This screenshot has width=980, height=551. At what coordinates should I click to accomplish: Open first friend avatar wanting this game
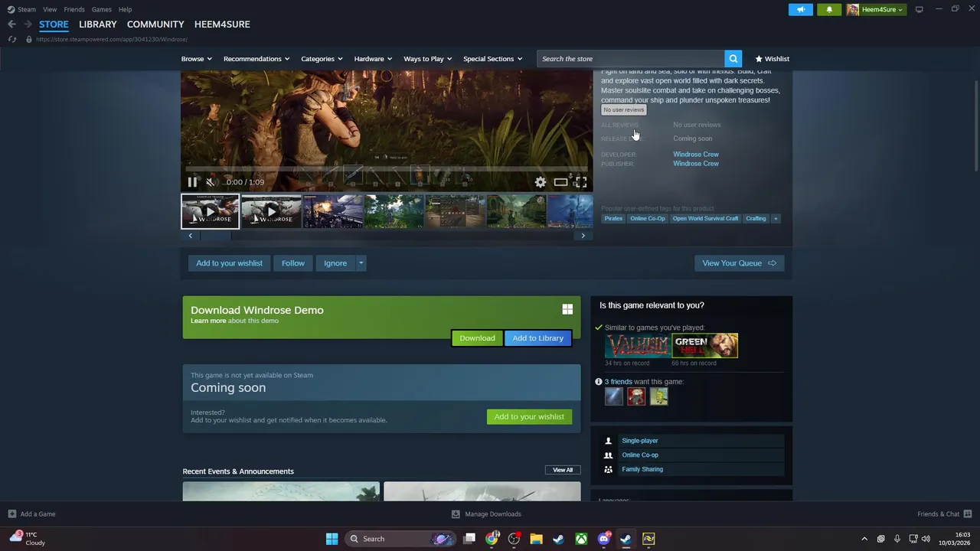click(614, 396)
